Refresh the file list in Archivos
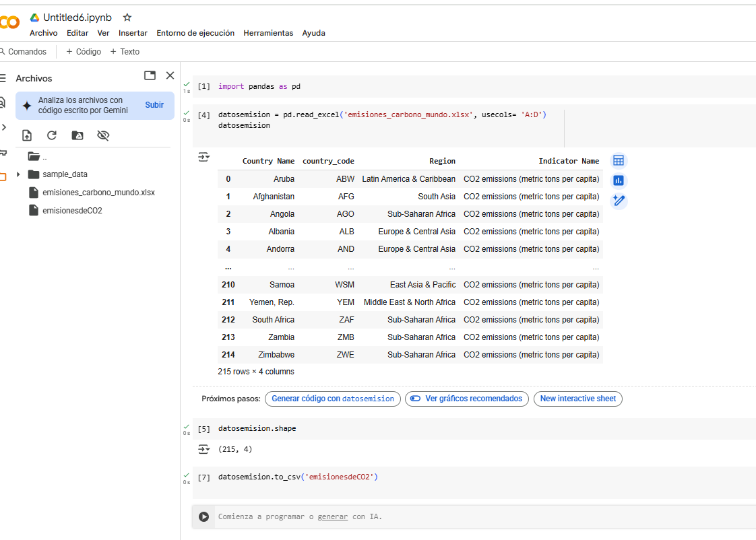756x540 pixels. 52,135
